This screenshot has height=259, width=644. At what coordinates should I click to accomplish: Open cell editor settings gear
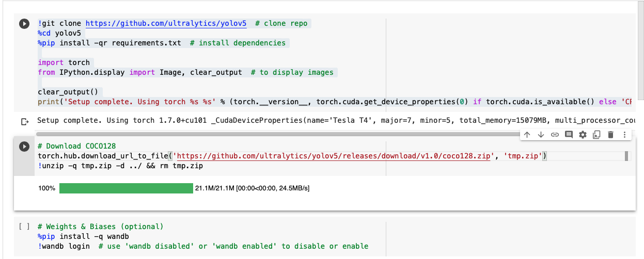[583, 135]
